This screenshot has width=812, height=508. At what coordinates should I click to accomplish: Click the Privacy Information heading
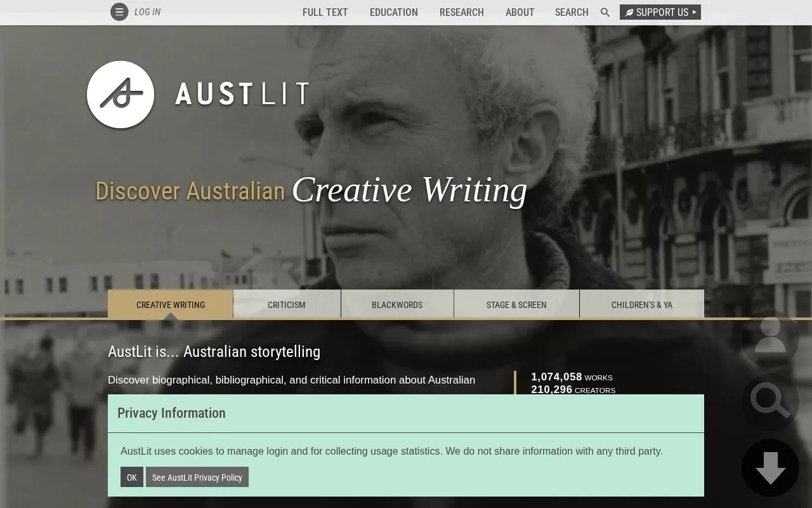click(x=171, y=413)
